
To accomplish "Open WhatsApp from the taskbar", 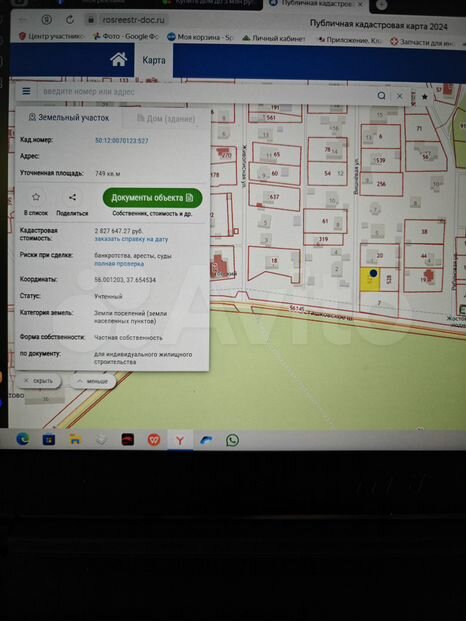I will tap(232, 440).
